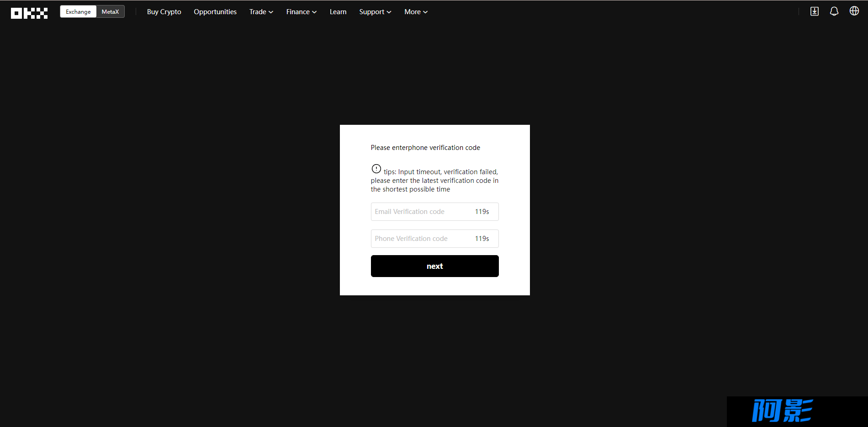This screenshot has width=868, height=427.
Task: Expand the Trade dropdown menu
Action: 261,12
